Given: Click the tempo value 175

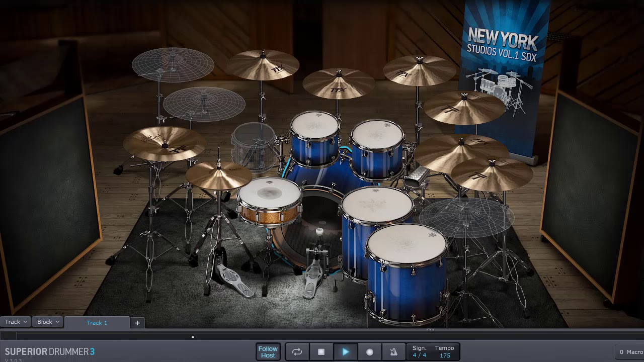Looking at the screenshot, I should point(445,355).
